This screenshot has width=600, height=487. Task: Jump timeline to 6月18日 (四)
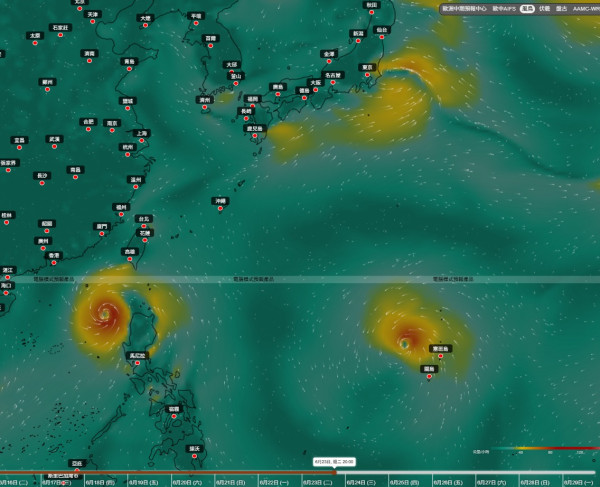point(100,482)
